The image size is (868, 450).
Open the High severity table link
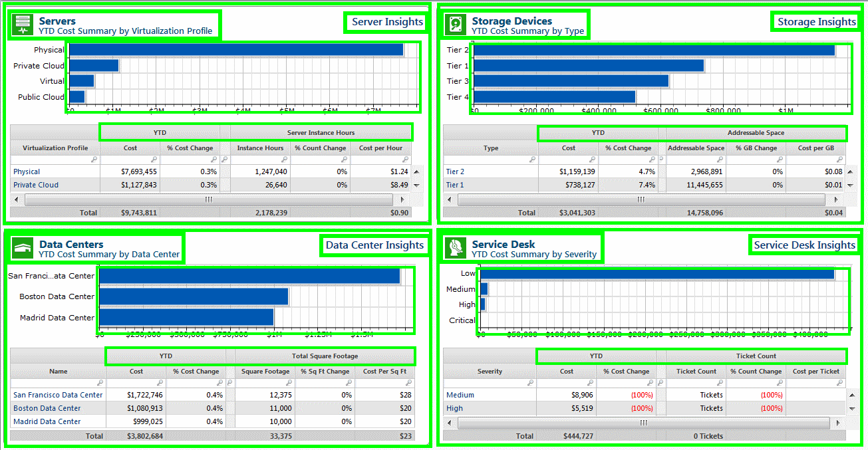point(454,409)
